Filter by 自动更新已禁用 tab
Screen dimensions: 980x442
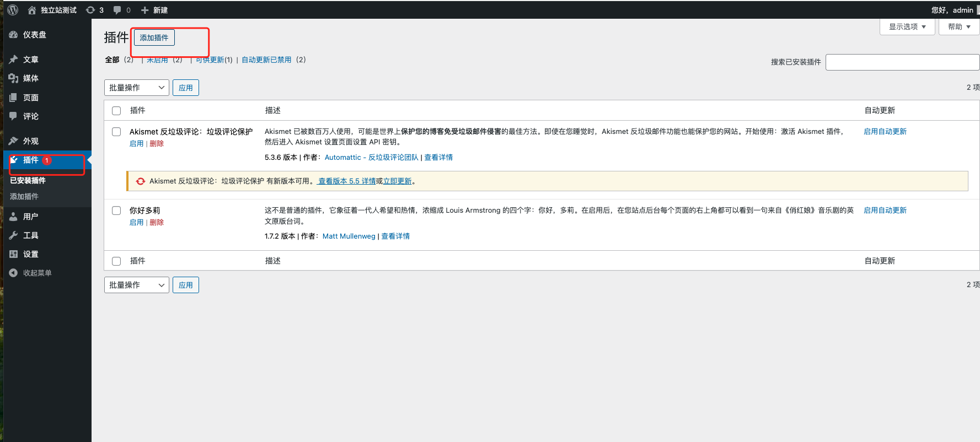point(266,60)
